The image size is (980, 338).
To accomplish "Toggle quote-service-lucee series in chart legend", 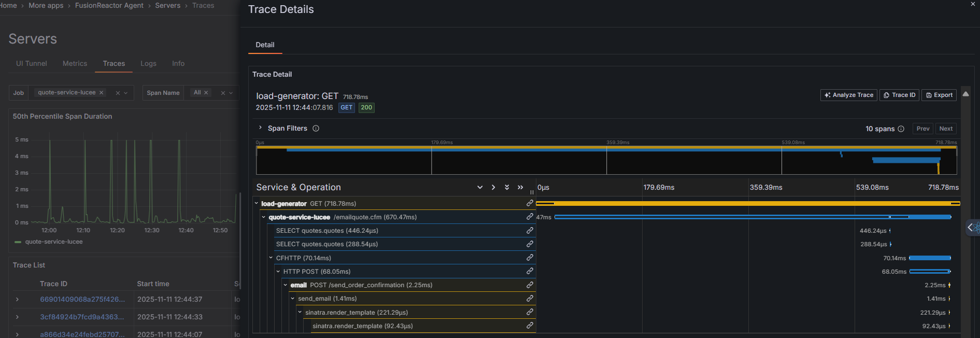I will [53, 242].
